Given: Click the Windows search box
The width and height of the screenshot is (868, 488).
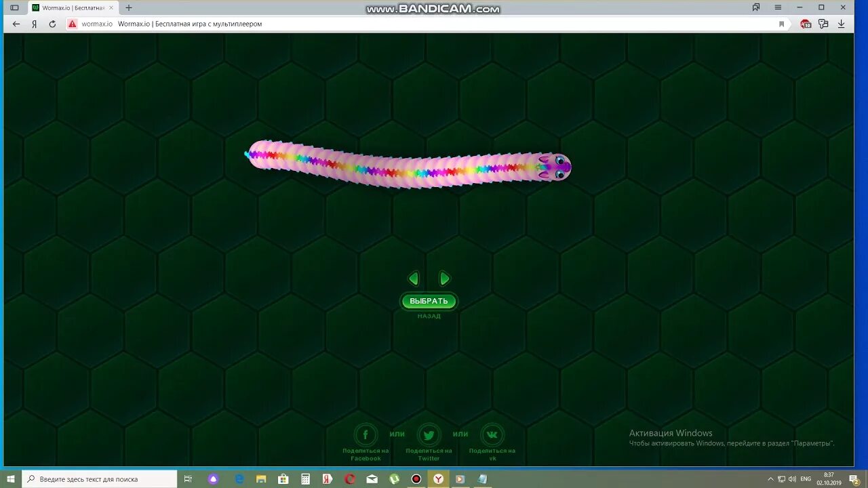Looking at the screenshot, I should [x=100, y=479].
